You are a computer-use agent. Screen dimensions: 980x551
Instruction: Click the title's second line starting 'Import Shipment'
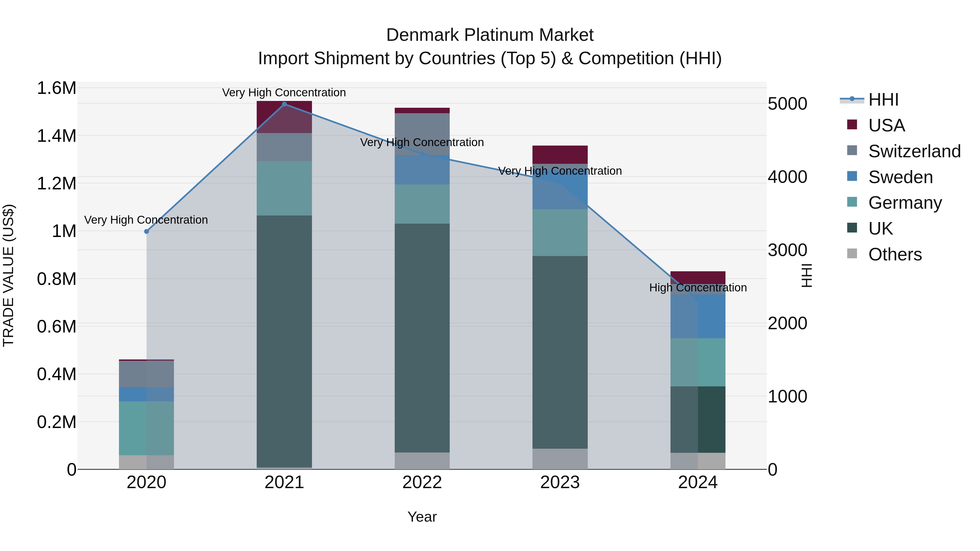click(x=490, y=59)
